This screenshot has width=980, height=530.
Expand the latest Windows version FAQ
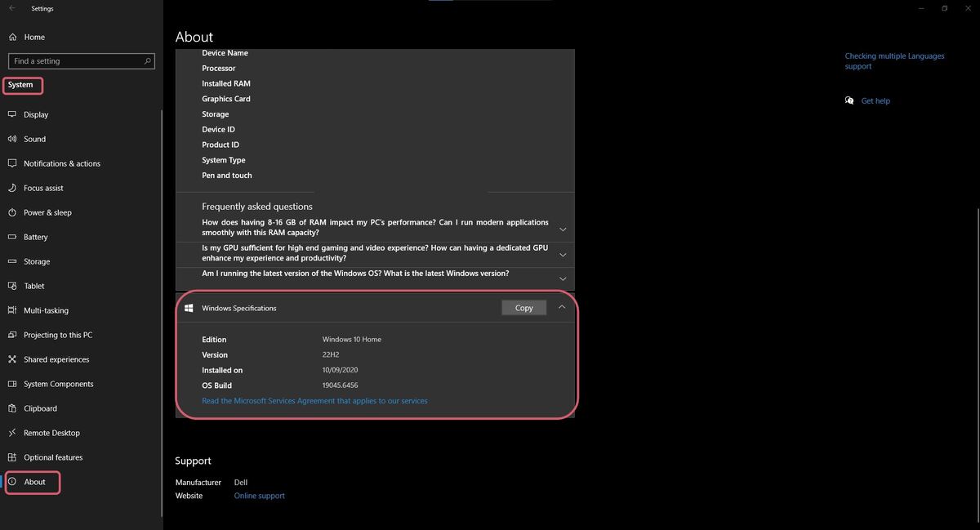point(563,278)
